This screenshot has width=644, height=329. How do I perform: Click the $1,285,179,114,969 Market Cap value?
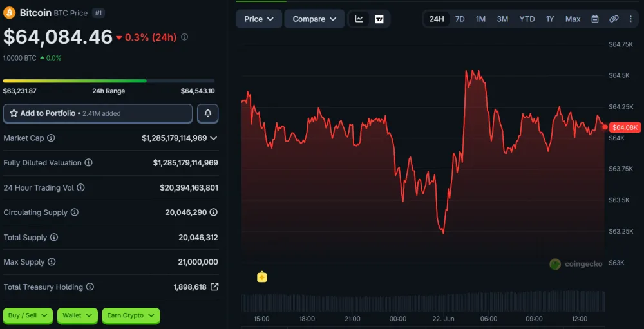[x=174, y=138]
